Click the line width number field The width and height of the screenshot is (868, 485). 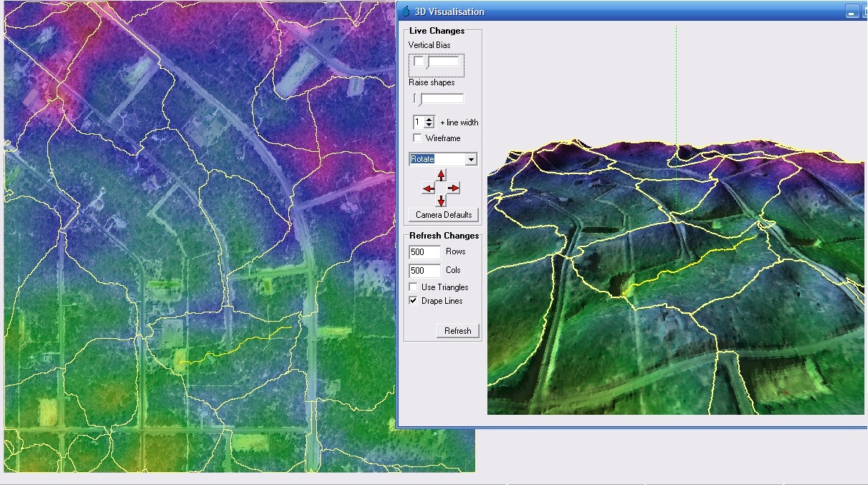click(x=419, y=123)
